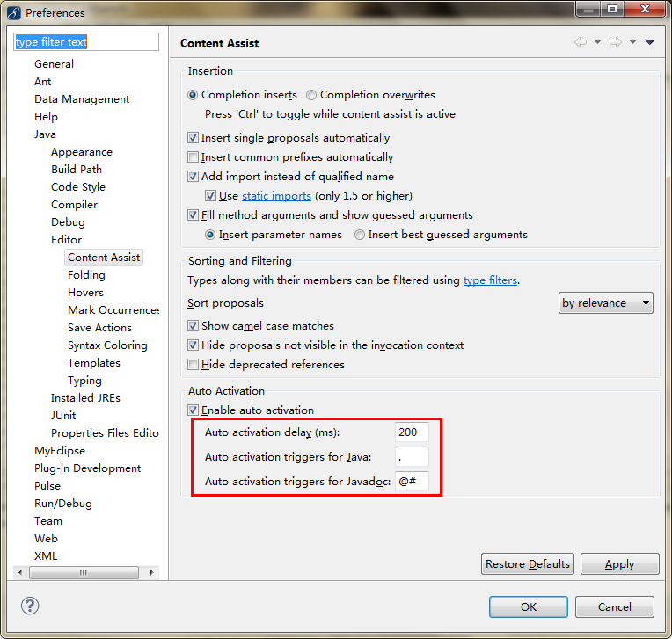
Task: Enable Insert common prefixes automatically
Action: [x=193, y=157]
